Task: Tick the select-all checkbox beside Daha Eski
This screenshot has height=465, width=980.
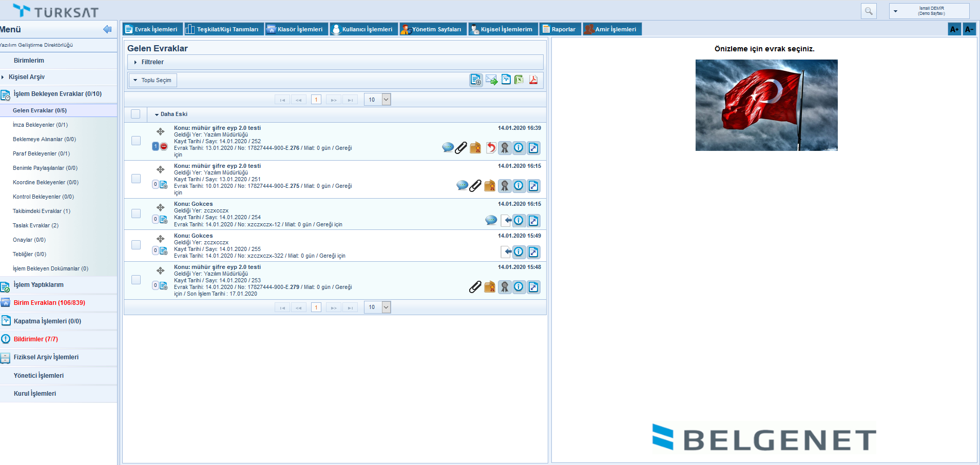Action: point(136,114)
